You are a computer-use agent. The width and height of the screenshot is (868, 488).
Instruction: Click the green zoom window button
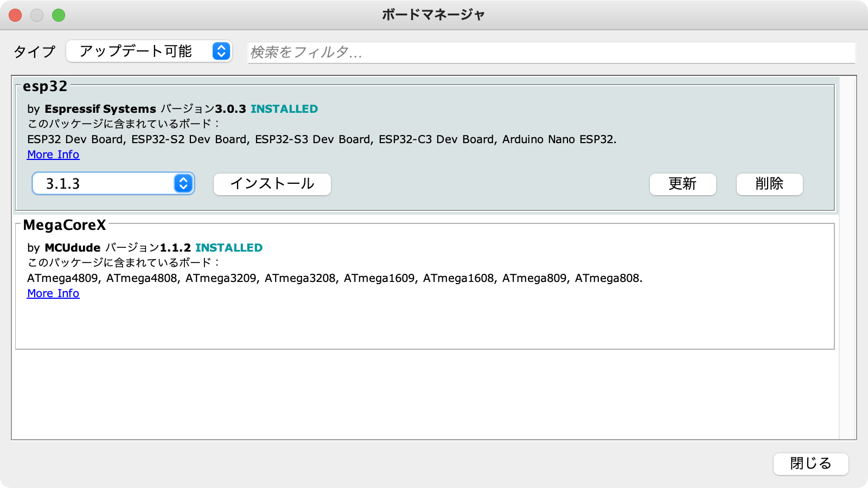tap(59, 15)
